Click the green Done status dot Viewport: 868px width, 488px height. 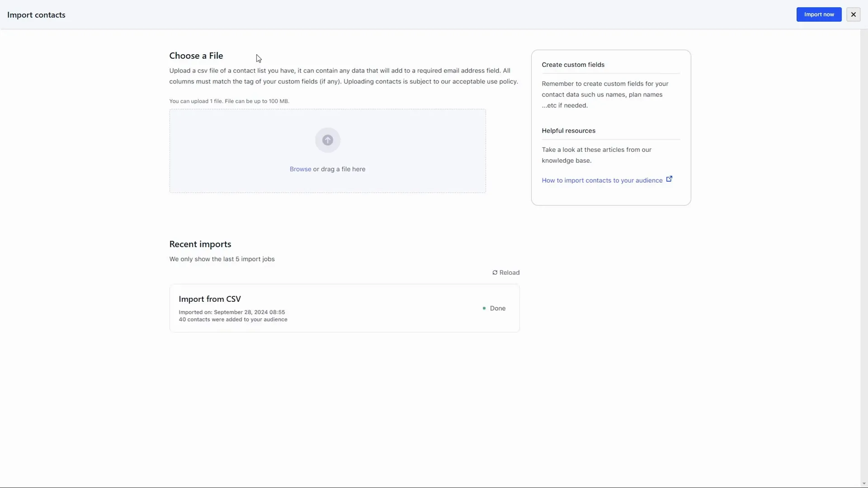click(484, 308)
